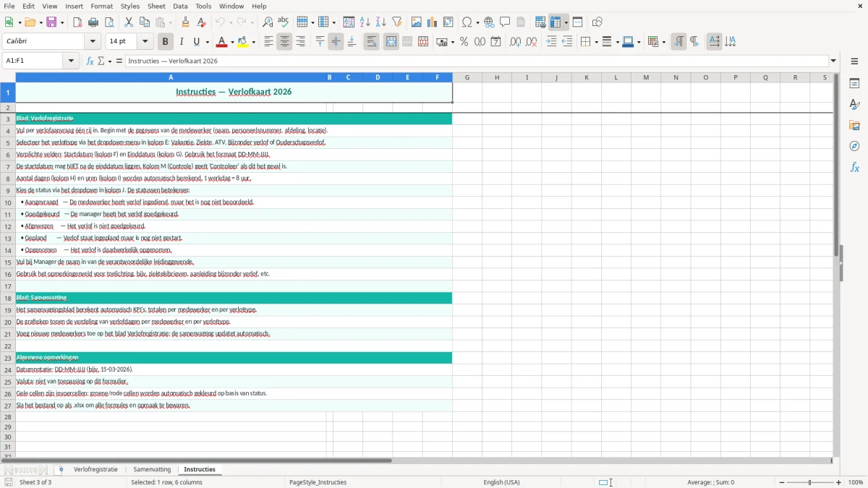Insert an image
Image resolution: width=868 pixels, height=488 pixels.
click(x=417, y=22)
